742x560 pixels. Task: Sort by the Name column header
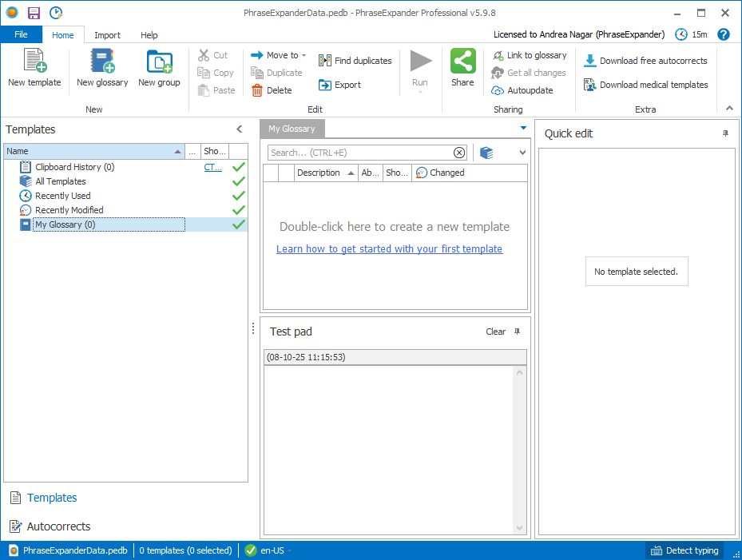pos(93,152)
